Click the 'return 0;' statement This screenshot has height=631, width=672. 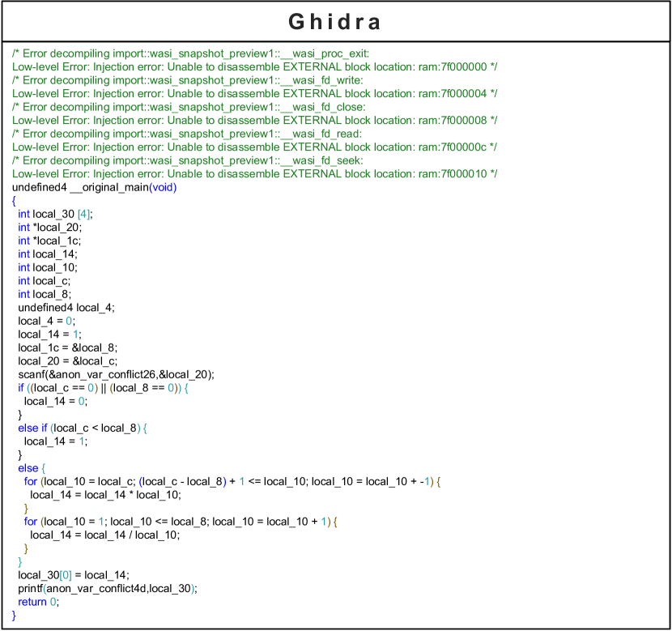click(39, 602)
